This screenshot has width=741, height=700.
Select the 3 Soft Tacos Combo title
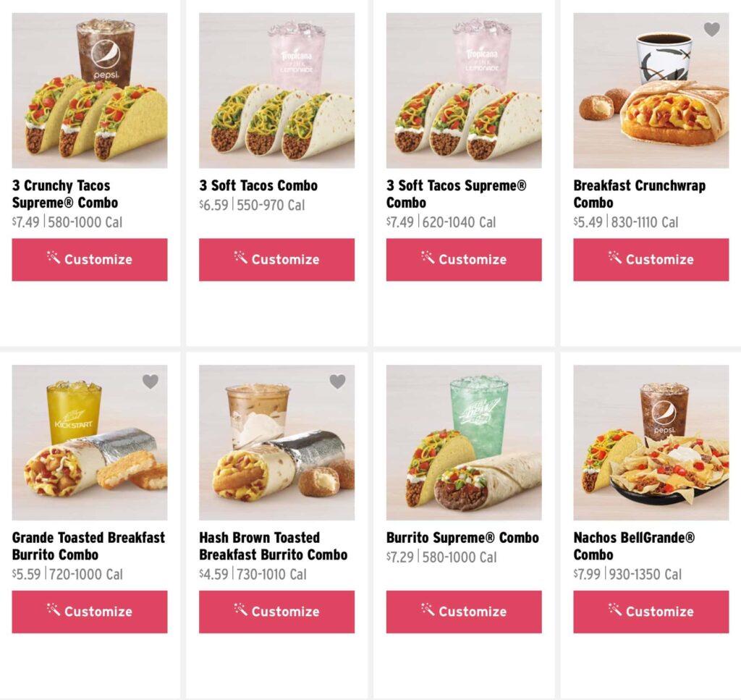[x=258, y=186]
